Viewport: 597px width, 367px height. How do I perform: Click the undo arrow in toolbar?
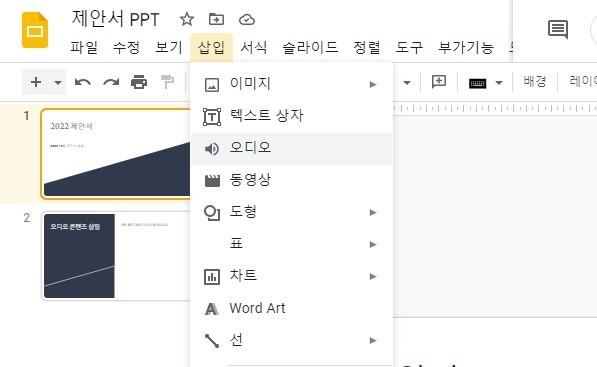pos(83,82)
